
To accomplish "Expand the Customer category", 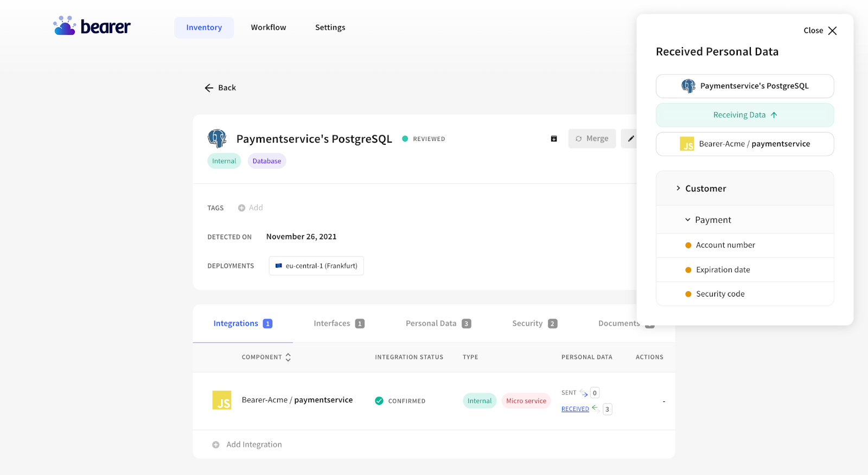I will pos(745,189).
